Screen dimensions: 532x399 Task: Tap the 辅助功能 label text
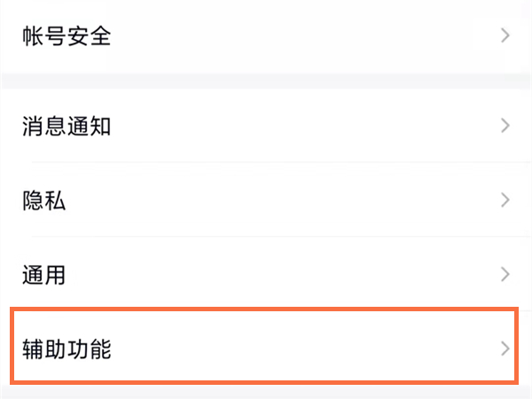click(x=66, y=348)
